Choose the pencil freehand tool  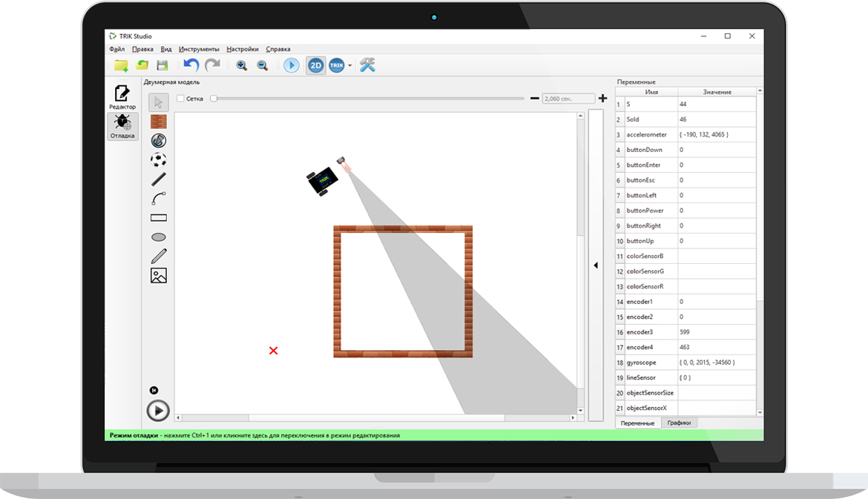[158, 256]
